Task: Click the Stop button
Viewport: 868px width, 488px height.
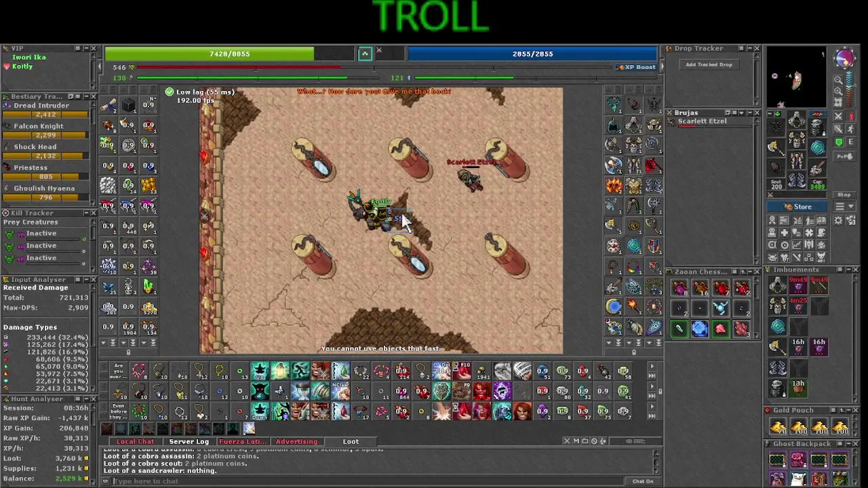Action: point(844,195)
